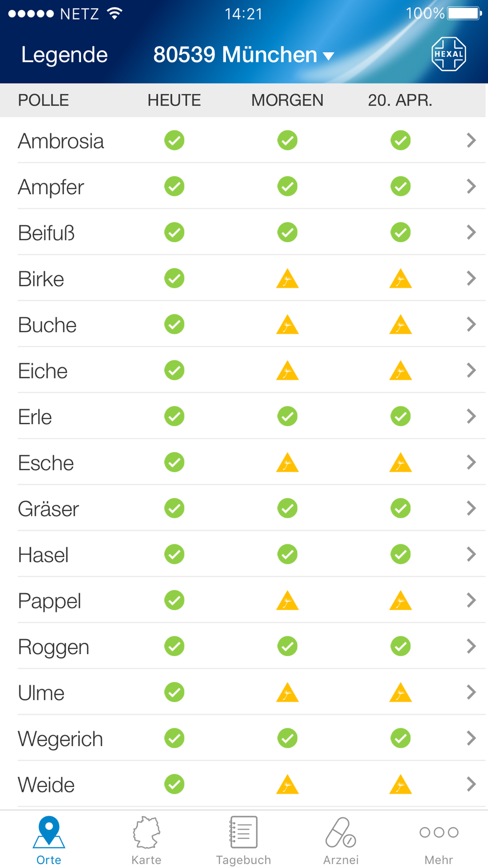Screen dimensions: 488x868
Task: Open the Karte map tab
Action: (x=146, y=841)
